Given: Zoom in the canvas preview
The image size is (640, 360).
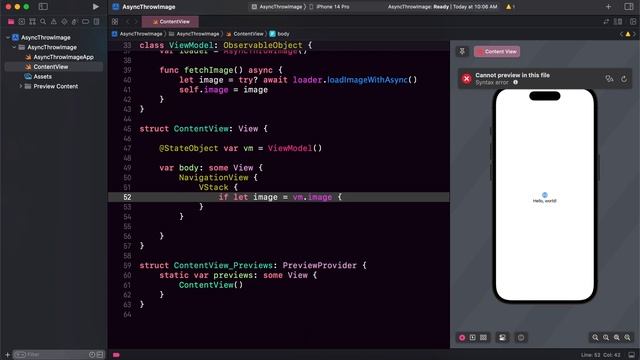Looking at the screenshot, I should [627, 338].
